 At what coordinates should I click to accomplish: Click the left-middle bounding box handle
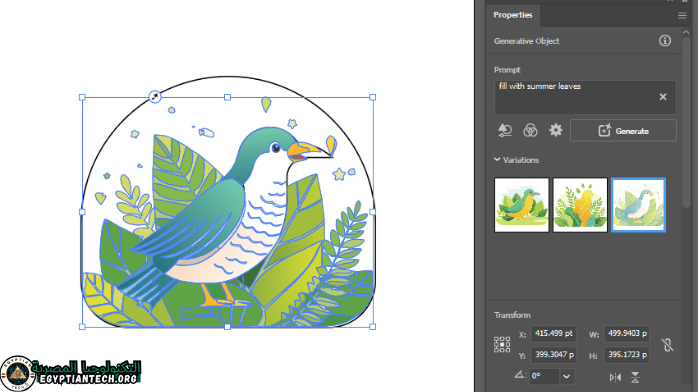click(82, 212)
